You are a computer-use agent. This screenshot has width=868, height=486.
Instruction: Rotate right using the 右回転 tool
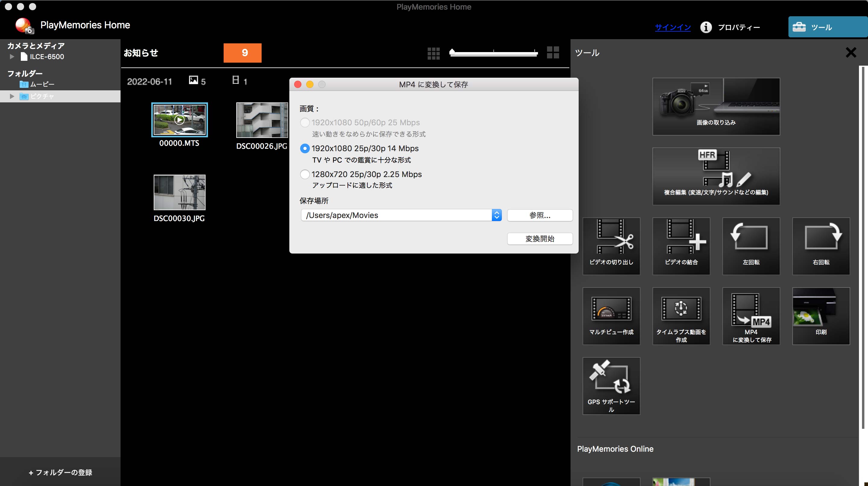pyautogui.click(x=821, y=246)
